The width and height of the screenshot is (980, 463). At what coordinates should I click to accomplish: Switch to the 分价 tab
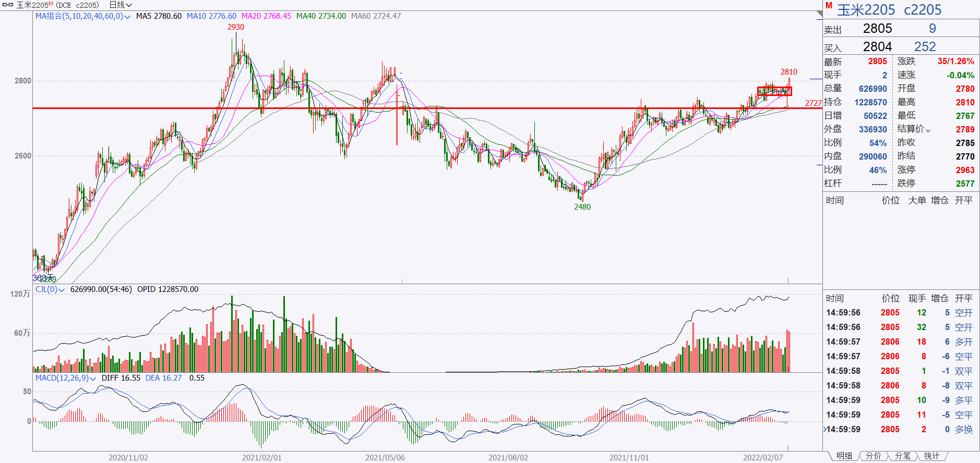click(873, 456)
